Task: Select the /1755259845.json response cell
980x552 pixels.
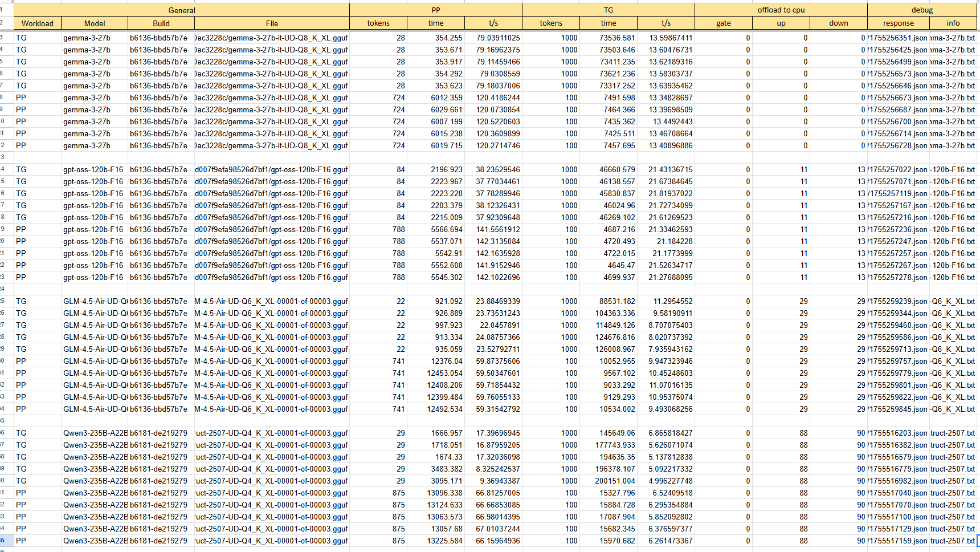Action: (x=899, y=409)
